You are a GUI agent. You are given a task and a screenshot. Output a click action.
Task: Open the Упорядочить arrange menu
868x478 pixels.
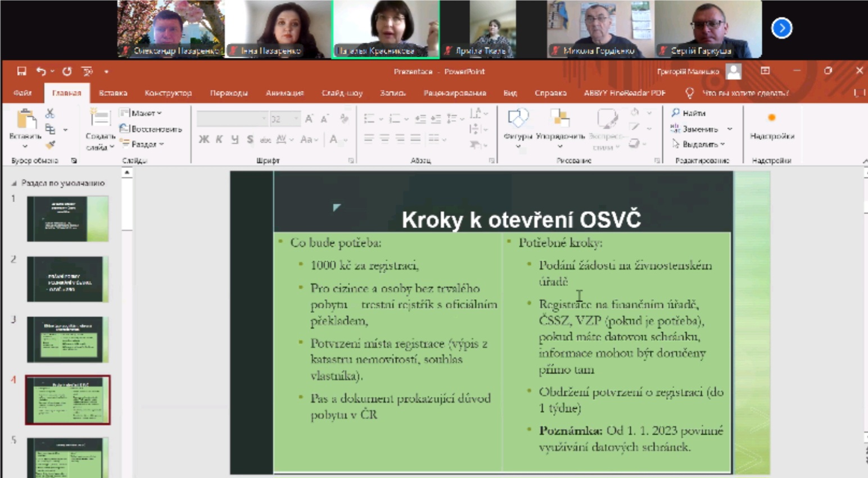click(560, 129)
